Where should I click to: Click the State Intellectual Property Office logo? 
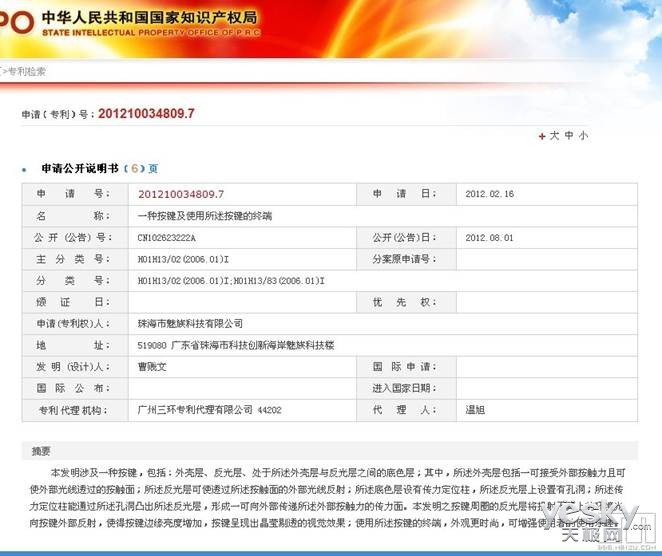tap(16, 21)
